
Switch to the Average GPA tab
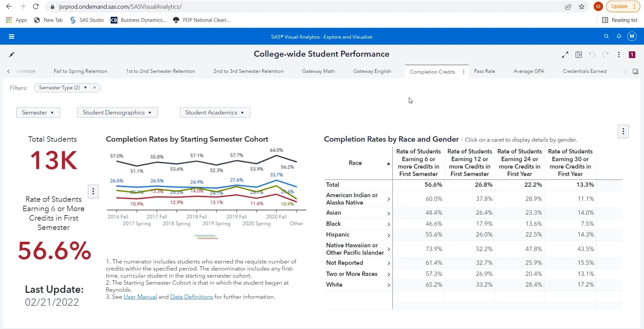tap(529, 71)
